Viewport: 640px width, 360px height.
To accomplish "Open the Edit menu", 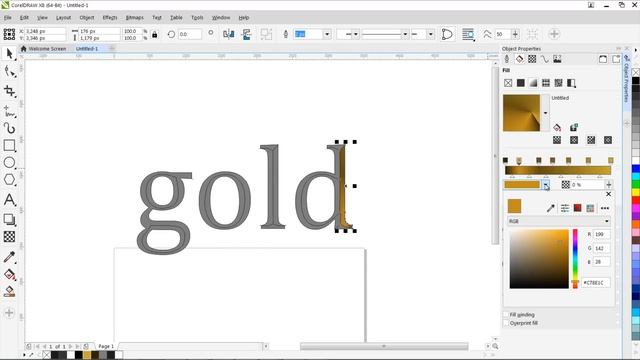I will coord(24,18).
